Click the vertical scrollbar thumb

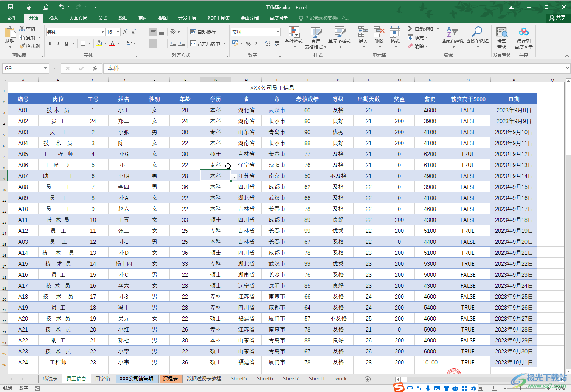568,119
